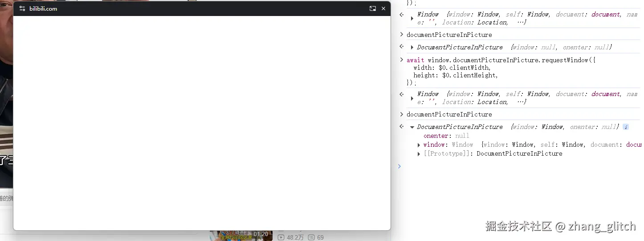Click the second documentPictureInPicture command line

click(x=449, y=114)
